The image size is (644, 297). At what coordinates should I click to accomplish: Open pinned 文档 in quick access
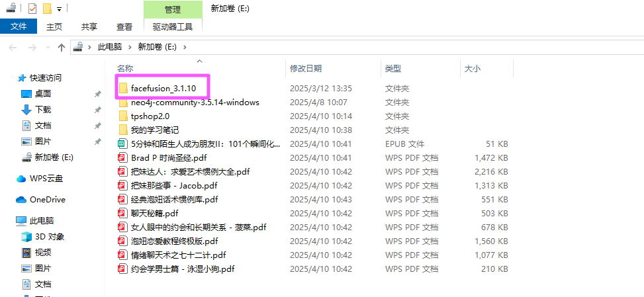tap(43, 126)
